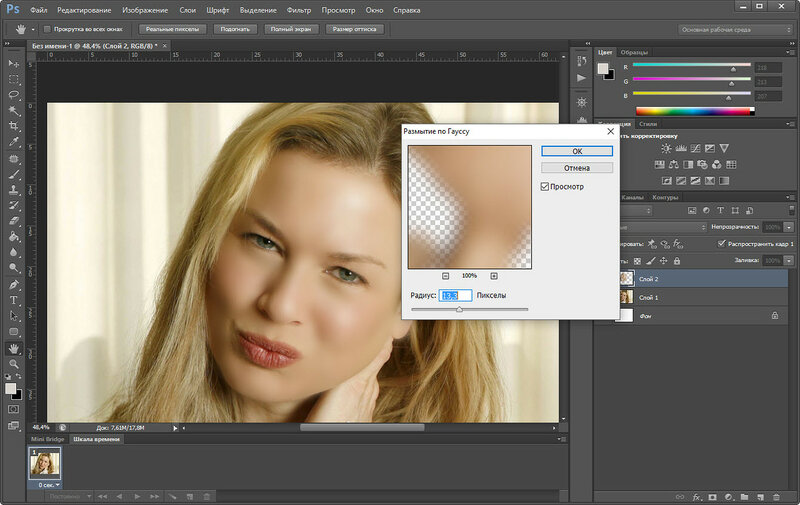The image size is (800, 505).
Task: Select the Move tool in the toolbar
Action: [x=14, y=63]
